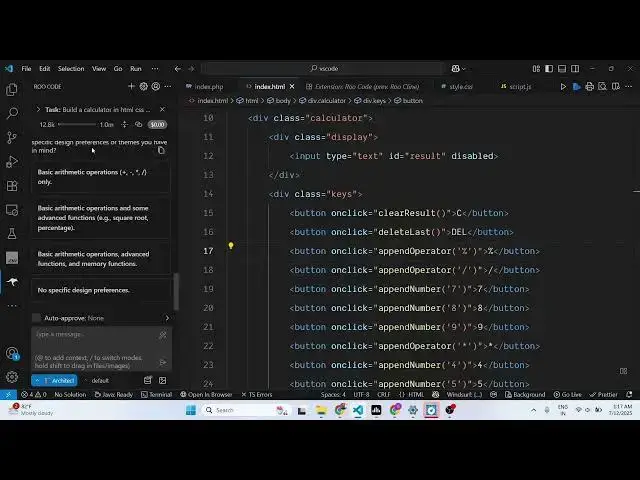Click the Roo Code chat scrollbar
This screenshot has height=480, width=640.
click(x=176, y=291)
